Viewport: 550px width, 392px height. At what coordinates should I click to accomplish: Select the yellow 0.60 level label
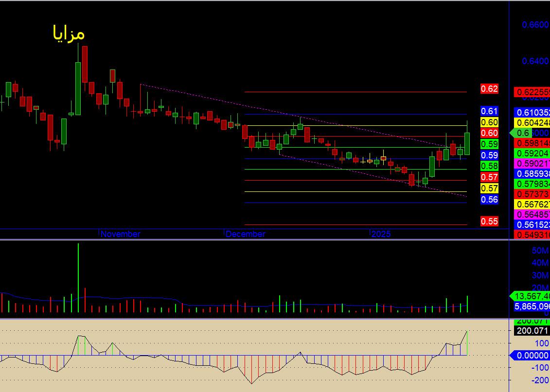point(489,122)
